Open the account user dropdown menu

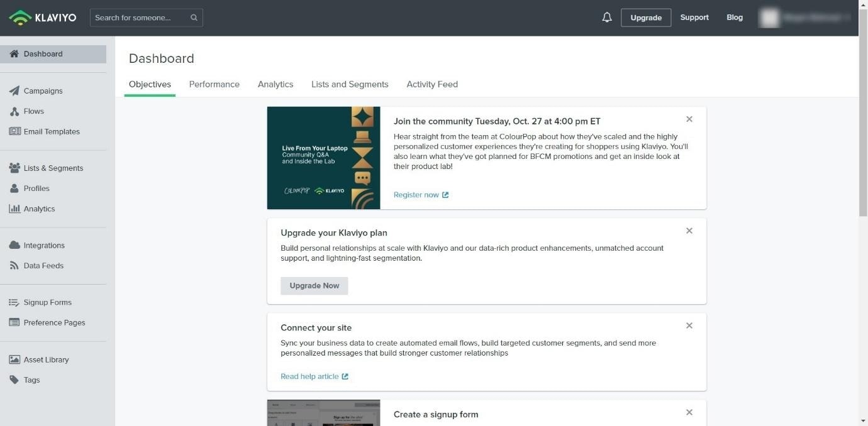pyautogui.click(x=805, y=18)
